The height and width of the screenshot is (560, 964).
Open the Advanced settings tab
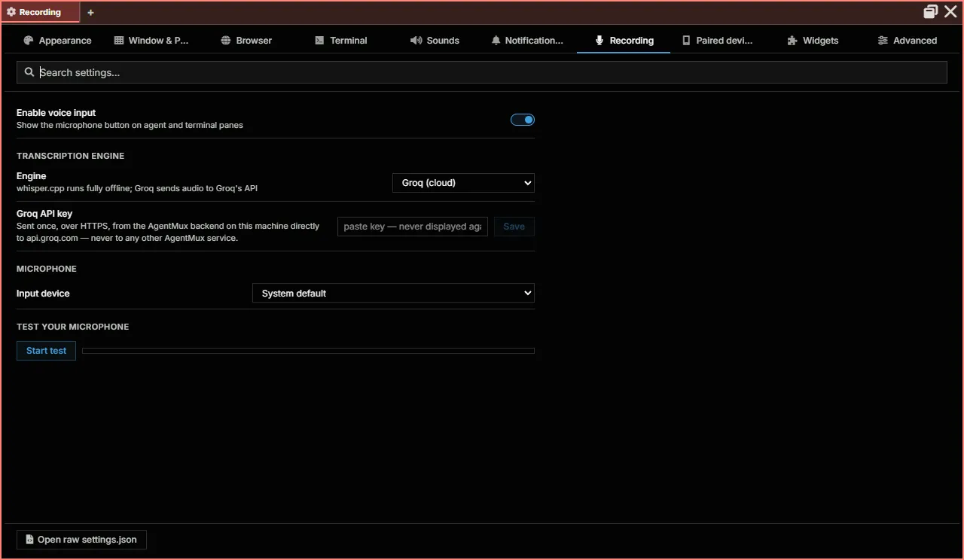pos(908,41)
